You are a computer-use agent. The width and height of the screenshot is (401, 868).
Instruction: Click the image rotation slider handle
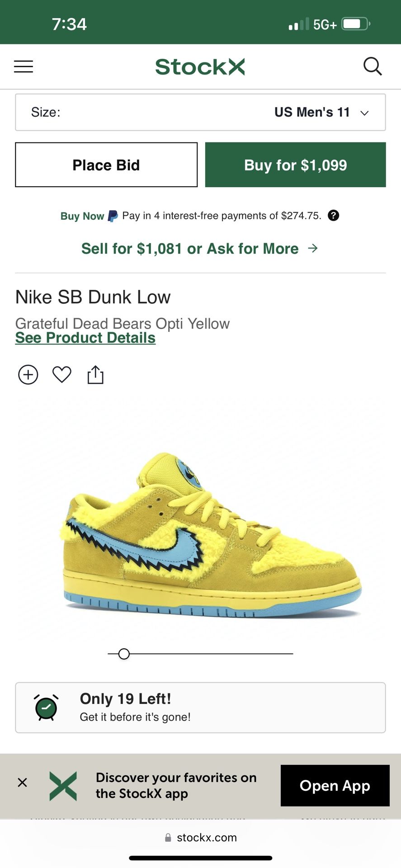coord(124,654)
